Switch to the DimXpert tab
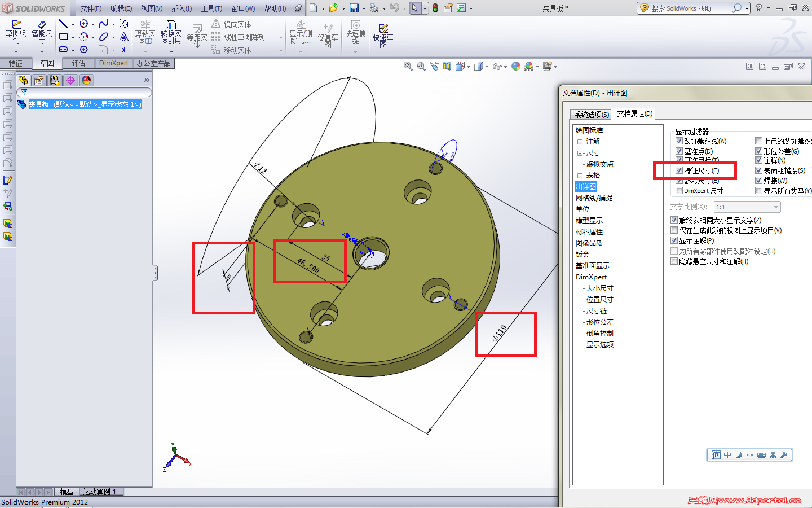Screen dimensions: 812x508 [x=114, y=63]
